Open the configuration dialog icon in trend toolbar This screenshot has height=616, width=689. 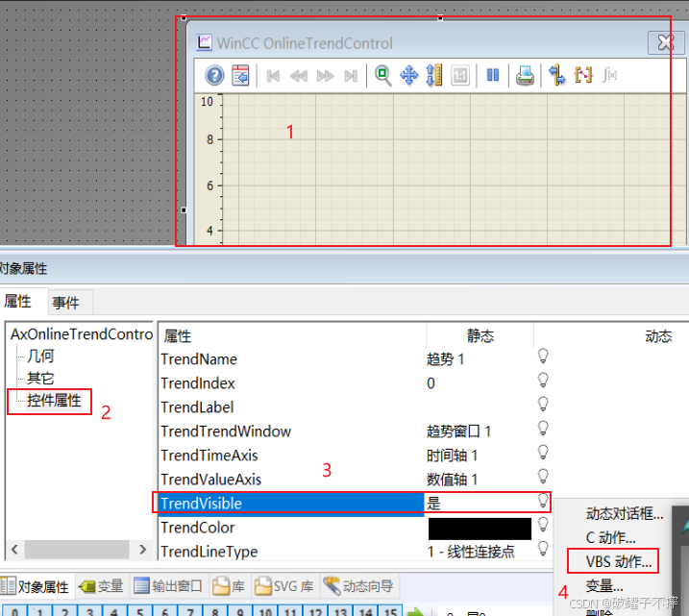pyautogui.click(x=240, y=76)
